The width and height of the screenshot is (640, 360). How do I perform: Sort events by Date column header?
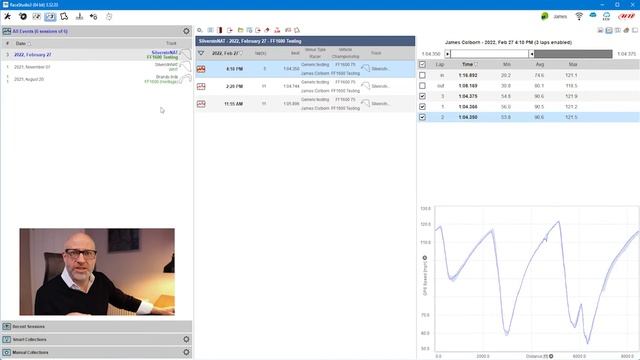pos(21,43)
